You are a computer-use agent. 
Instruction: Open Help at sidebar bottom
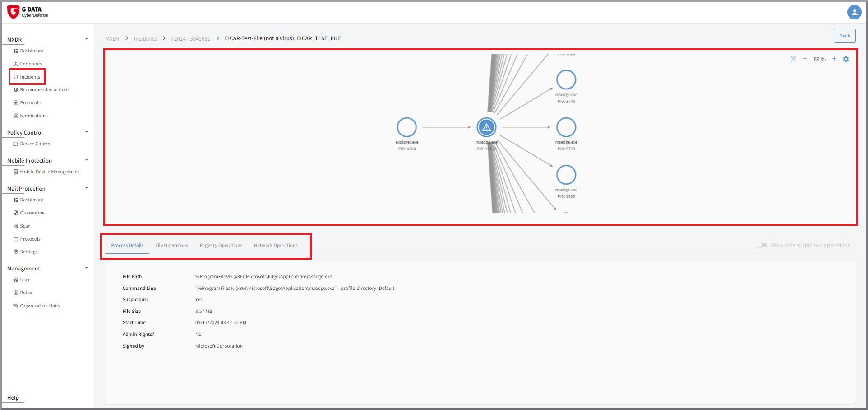coord(13,398)
